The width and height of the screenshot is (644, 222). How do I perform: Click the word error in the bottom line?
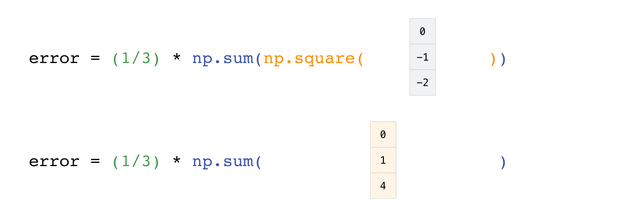(54, 162)
